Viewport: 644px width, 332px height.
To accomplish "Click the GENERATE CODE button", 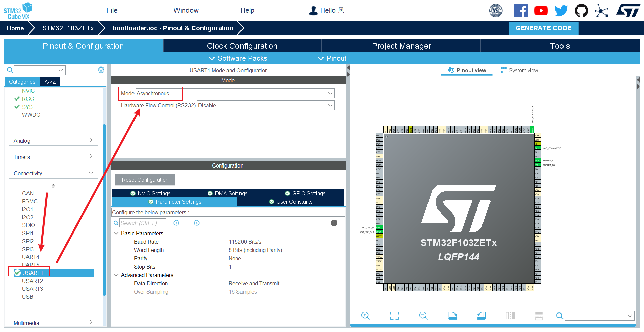I will (543, 28).
